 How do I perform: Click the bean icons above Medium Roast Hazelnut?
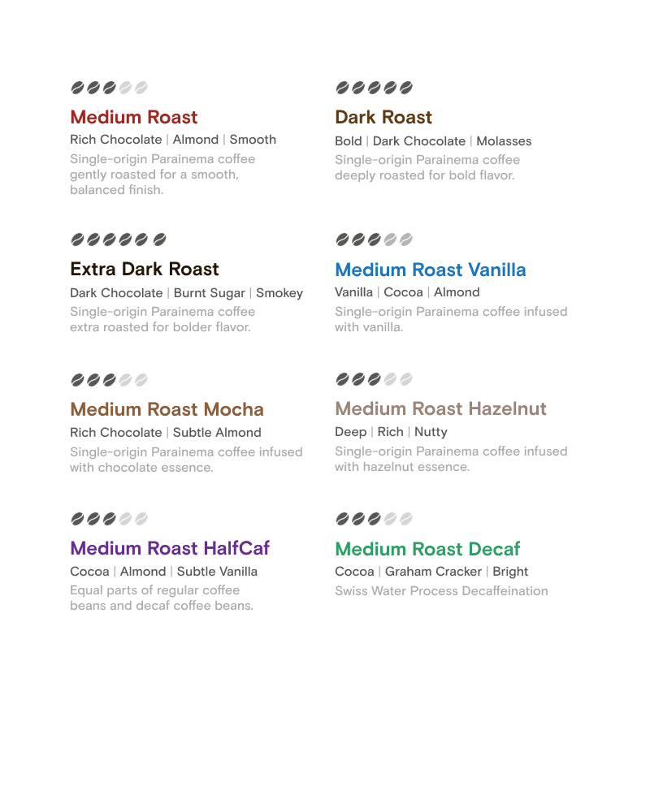(x=374, y=379)
